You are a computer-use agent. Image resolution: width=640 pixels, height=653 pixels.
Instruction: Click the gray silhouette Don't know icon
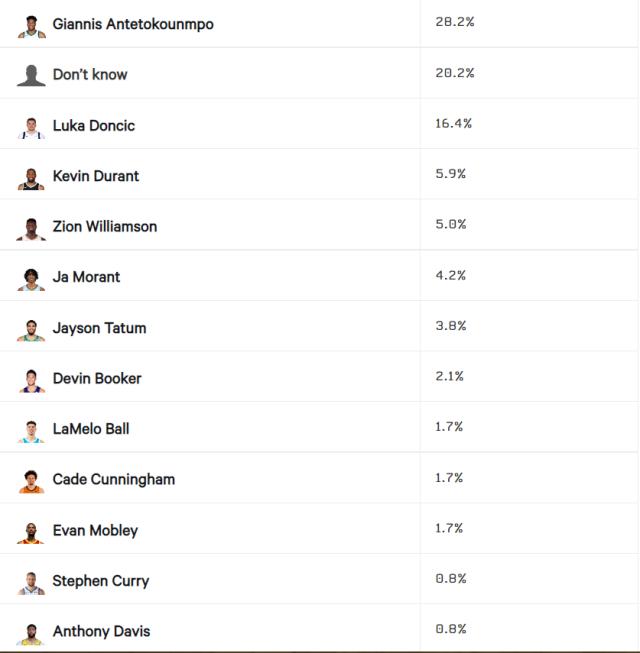click(31, 75)
